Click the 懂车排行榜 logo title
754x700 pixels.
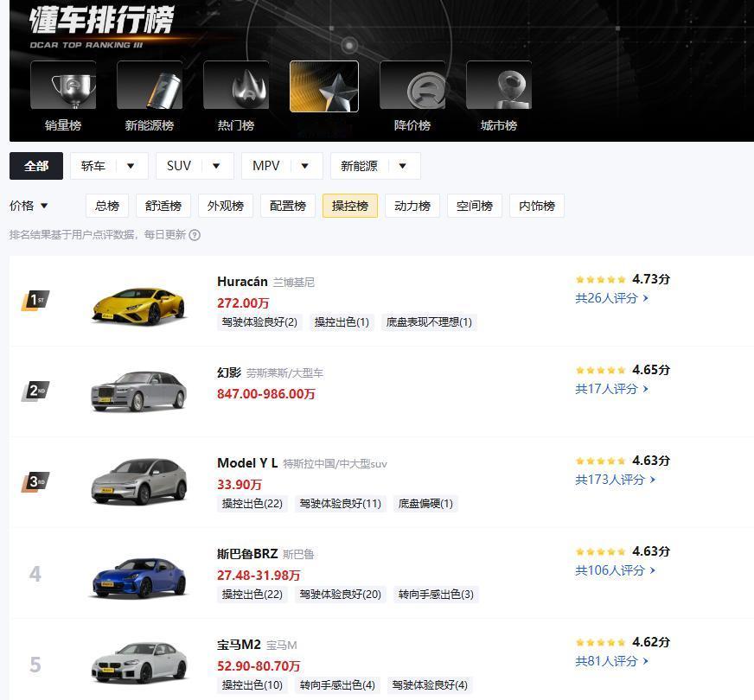tap(101, 20)
